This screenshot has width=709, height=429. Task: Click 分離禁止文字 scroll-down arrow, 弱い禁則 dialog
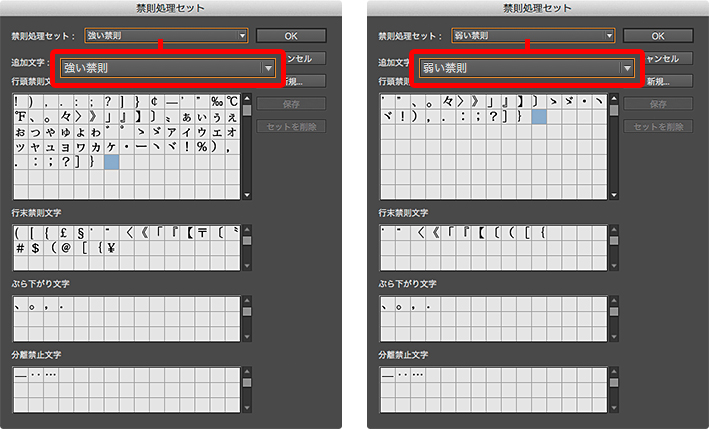tap(614, 408)
